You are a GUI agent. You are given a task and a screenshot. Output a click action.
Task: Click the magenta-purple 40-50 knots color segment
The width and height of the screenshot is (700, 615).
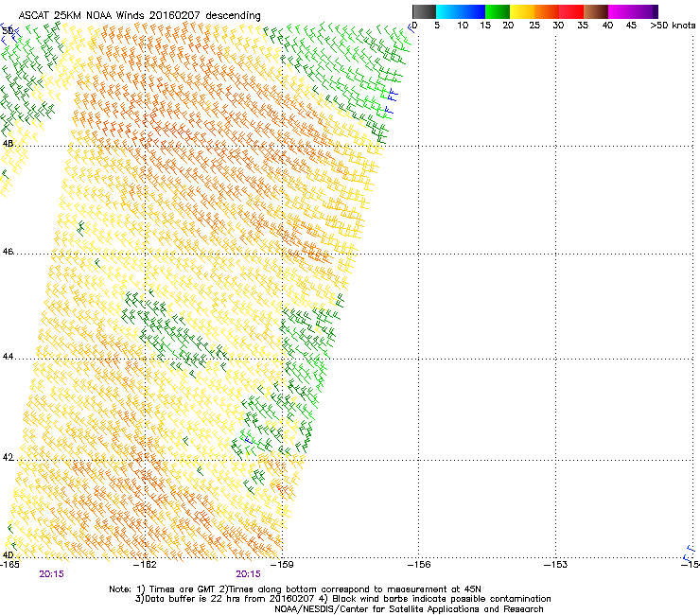[x=633, y=11]
